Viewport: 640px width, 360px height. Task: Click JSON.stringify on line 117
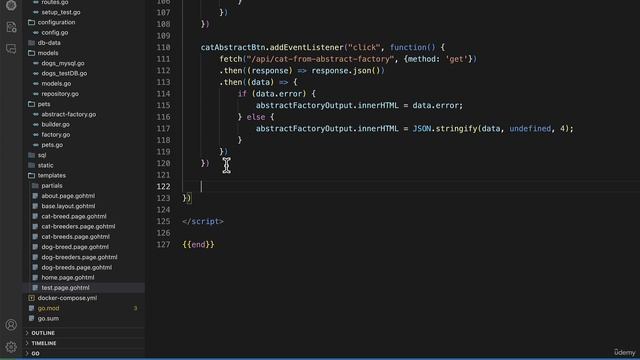[x=444, y=129]
